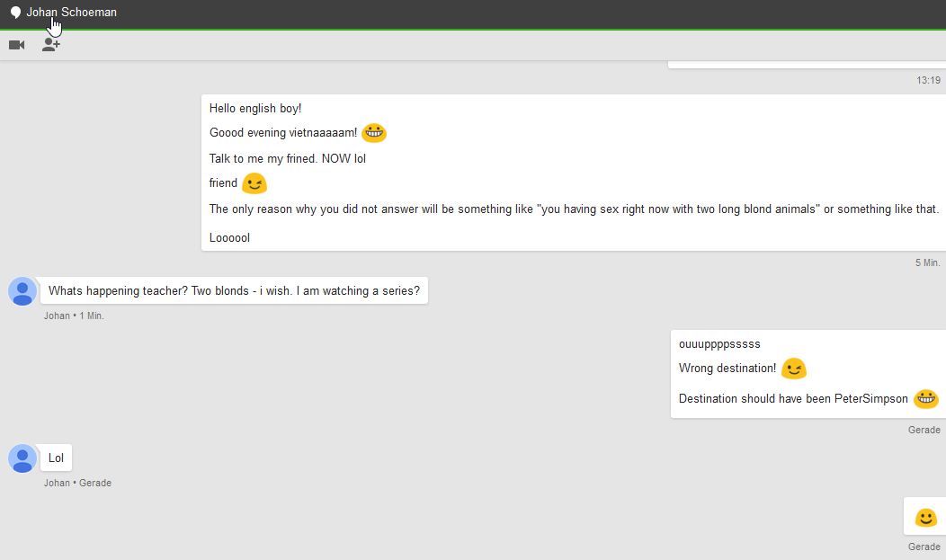Select the 'ouuuppppsssss' message text
Screen dimensions: 946x560
719,344
